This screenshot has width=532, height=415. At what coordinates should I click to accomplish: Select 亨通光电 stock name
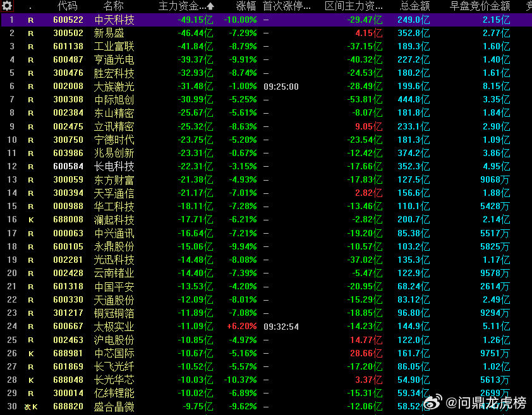click(x=114, y=60)
